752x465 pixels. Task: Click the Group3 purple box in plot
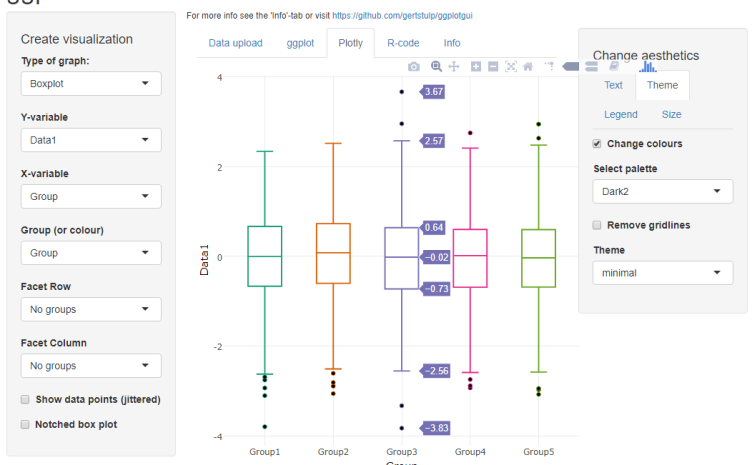pos(402,258)
